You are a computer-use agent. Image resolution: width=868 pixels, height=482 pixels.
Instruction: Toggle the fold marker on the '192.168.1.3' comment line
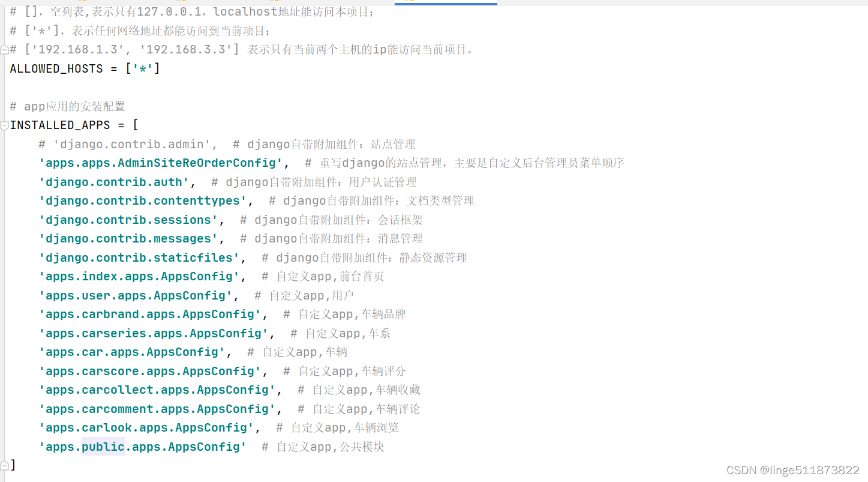click(4, 50)
